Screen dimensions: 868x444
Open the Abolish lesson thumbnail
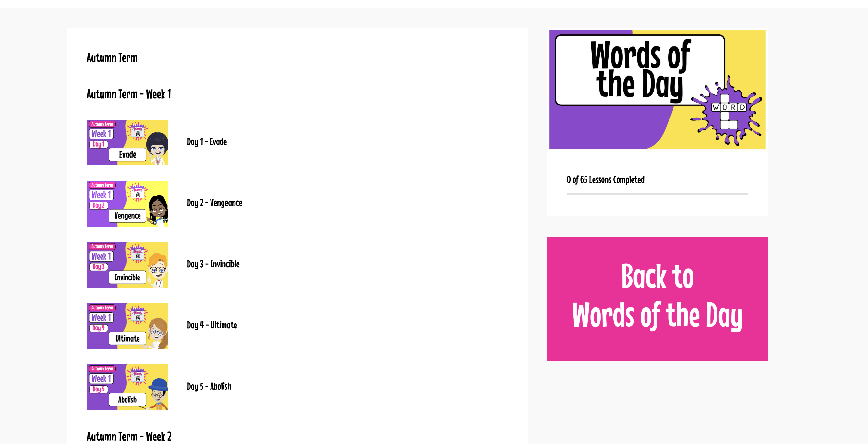click(127, 387)
